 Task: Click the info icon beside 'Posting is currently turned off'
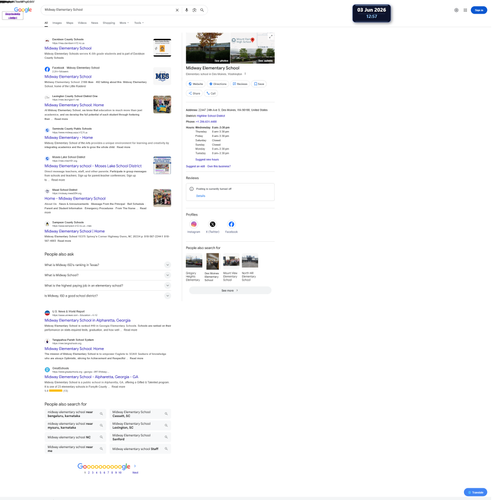tap(193, 190)
